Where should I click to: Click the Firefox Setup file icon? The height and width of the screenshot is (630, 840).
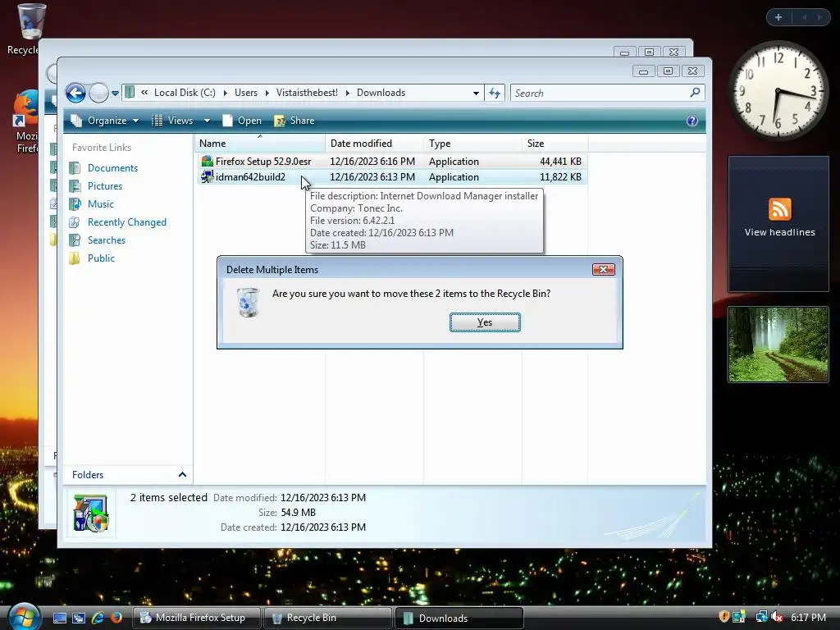point(207,162)
